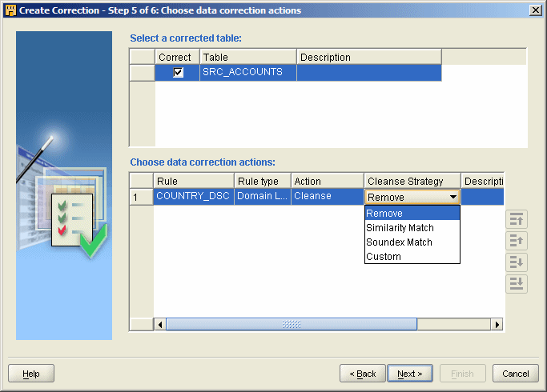Click the Rule column header
547x392 pixels.
[x=194, y=181]
